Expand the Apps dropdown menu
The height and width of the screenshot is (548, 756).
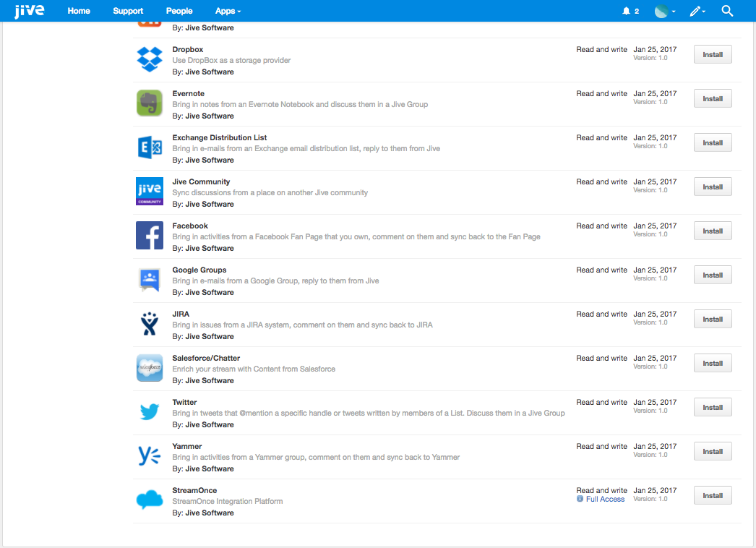(228, 11)
